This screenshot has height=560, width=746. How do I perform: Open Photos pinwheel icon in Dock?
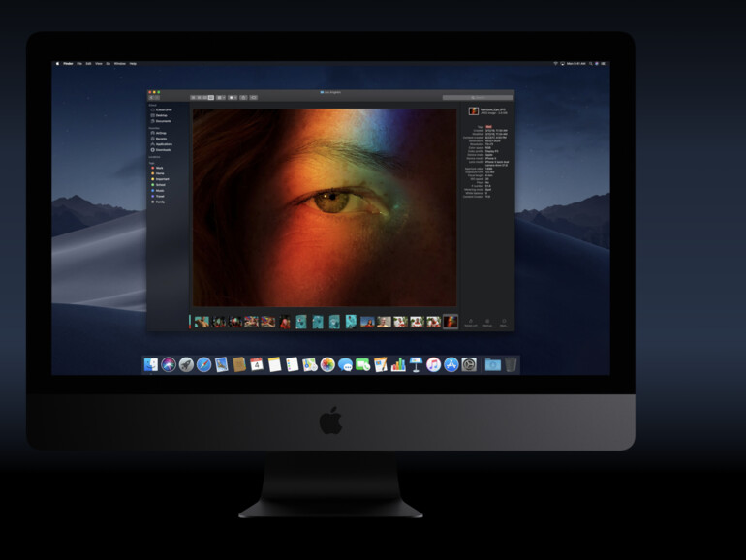coord(327,365)
